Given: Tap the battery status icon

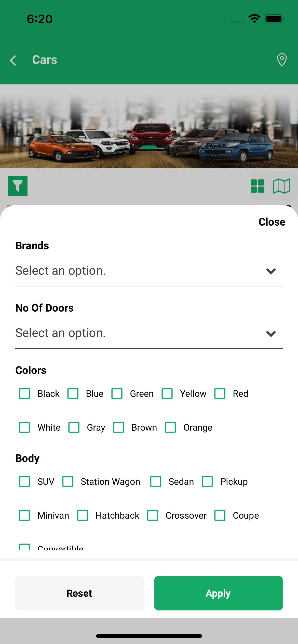Looking at the screenshot, I should [x=274, y=19].
